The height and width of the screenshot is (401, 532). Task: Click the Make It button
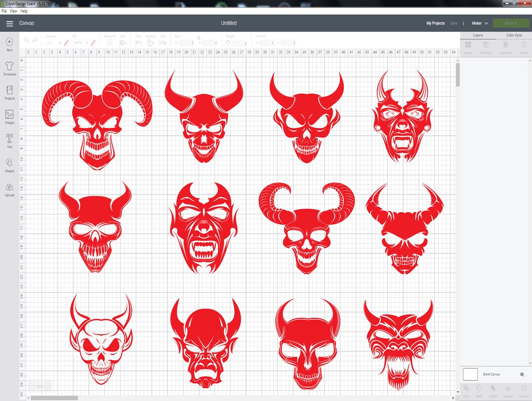tap(511, 23)
